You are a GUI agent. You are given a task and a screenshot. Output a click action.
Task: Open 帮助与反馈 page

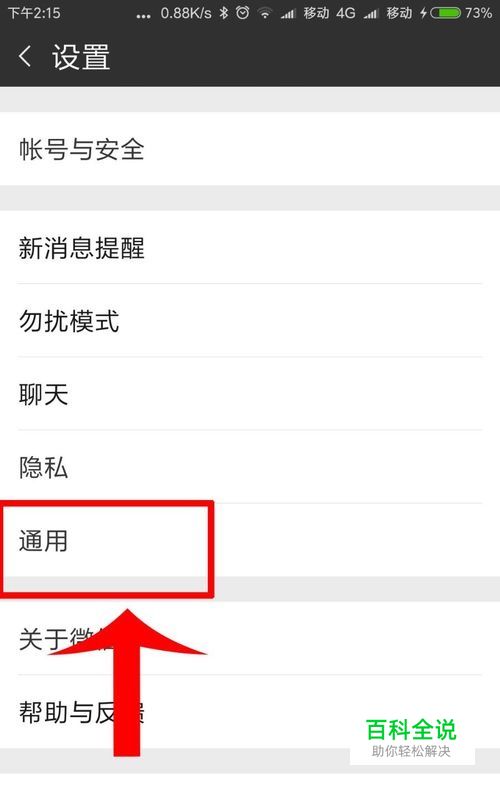250,711
